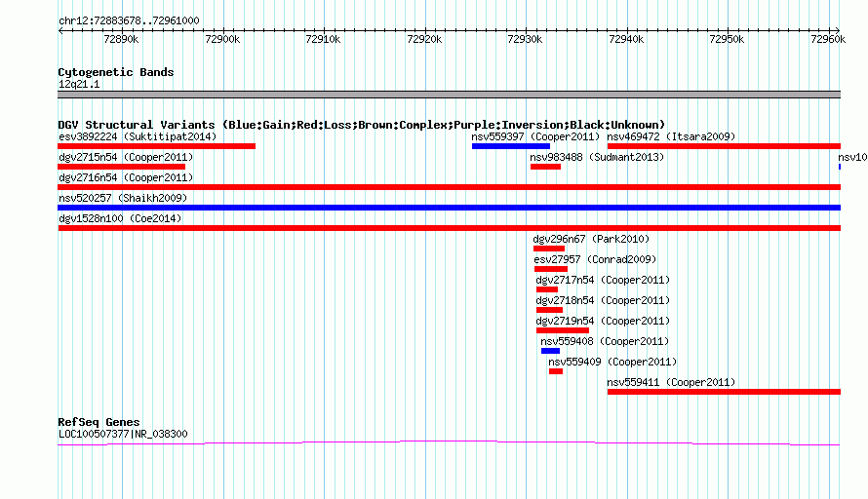
Task: Open the dgv2716n54 (Cooper2011) label
Action: pos(126,177)
